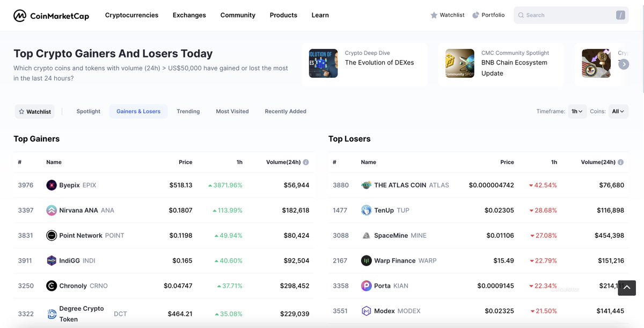This screenshot has height=328, width=644.
Task: Focus the Search input field
Action: [571, 15]
